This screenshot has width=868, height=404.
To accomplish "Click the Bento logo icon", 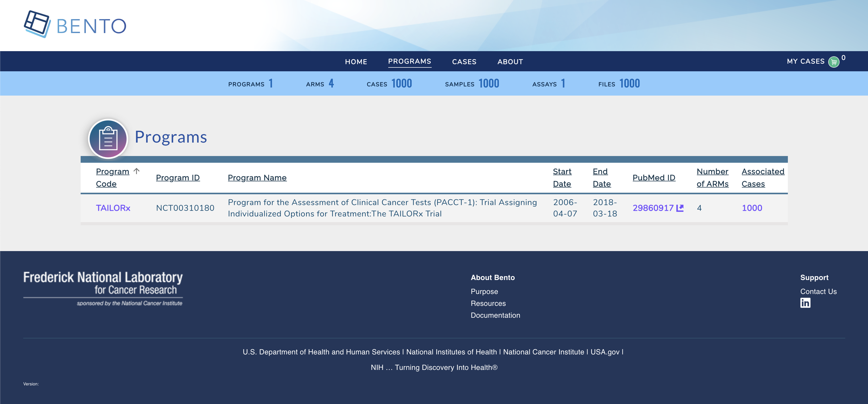I will pos(37,24).
